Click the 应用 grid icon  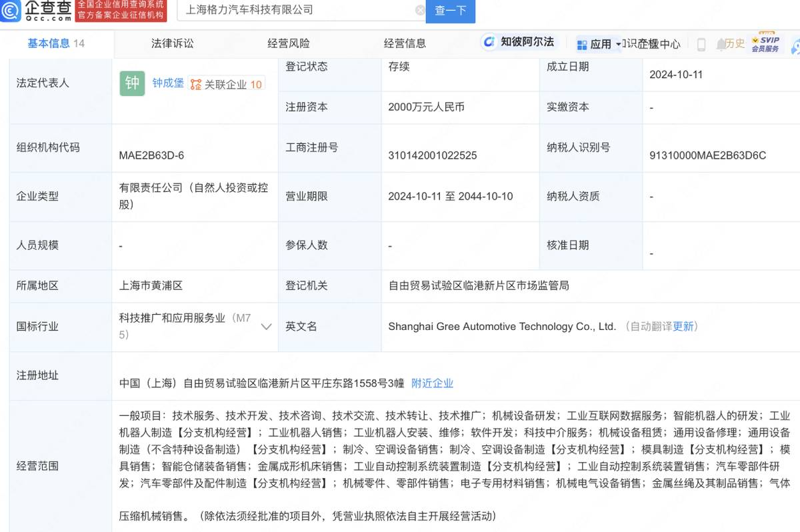582,44
